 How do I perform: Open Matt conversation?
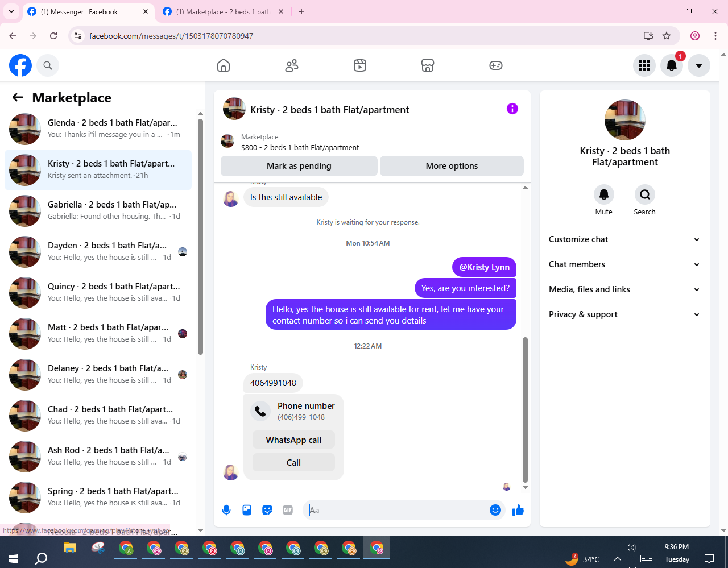coord(98,334)
